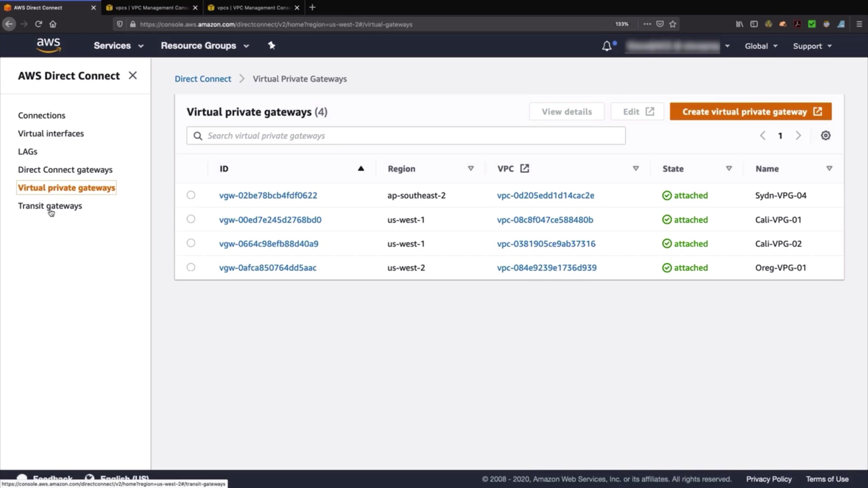Viewport: 868px width, 488px height.
Task: Select radio for vgw-02be78bcb4fdf0622 gateway
Action: click(x=191, y=195)
